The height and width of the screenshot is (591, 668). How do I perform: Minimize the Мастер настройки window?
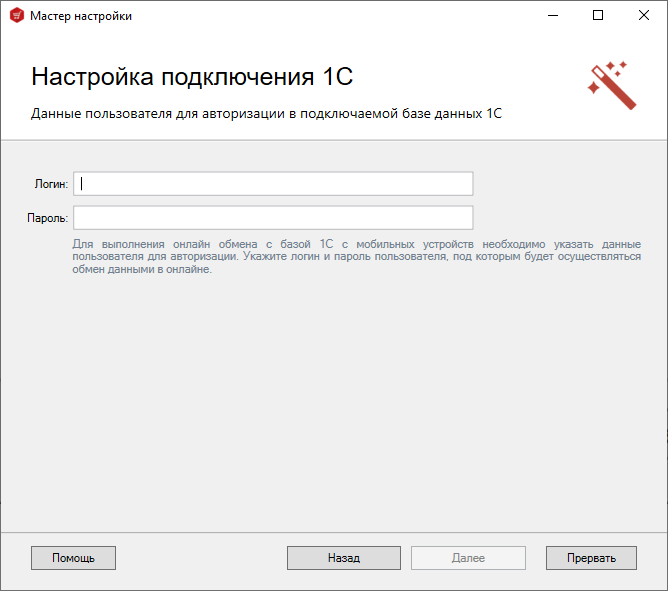click(553, 16)
